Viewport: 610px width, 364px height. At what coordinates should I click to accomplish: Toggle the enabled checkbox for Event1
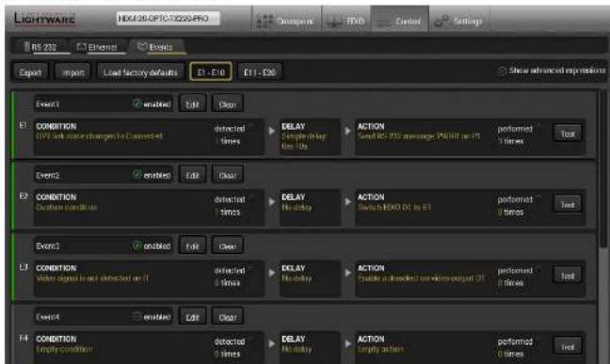[x=136, y=103]
